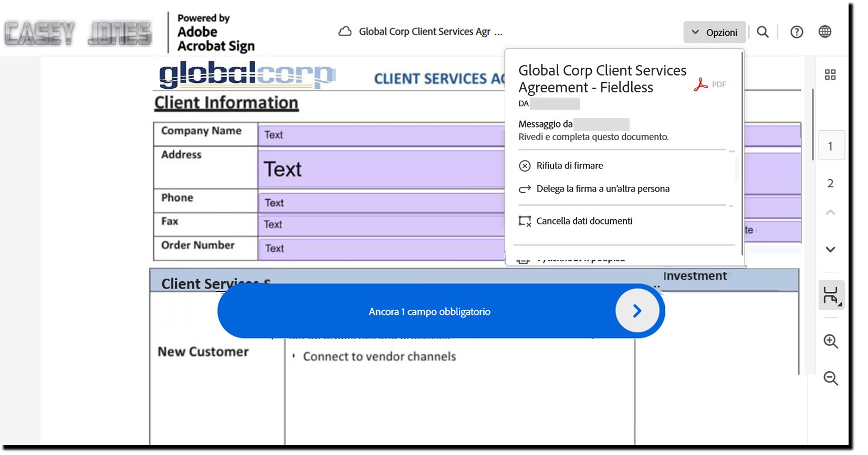Click the Order Number label cell
This screenshot has width=868, height=455.
tap(205, 248)
